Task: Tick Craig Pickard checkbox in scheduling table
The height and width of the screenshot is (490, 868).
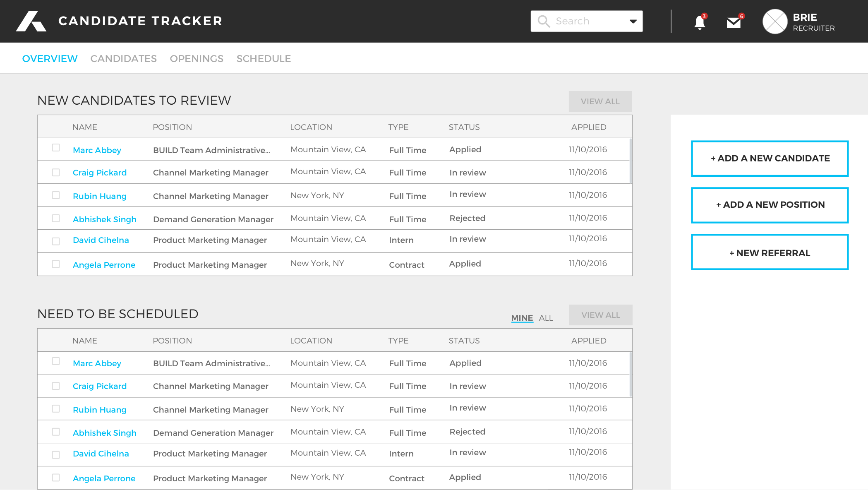Action: (x=56, y=386)
